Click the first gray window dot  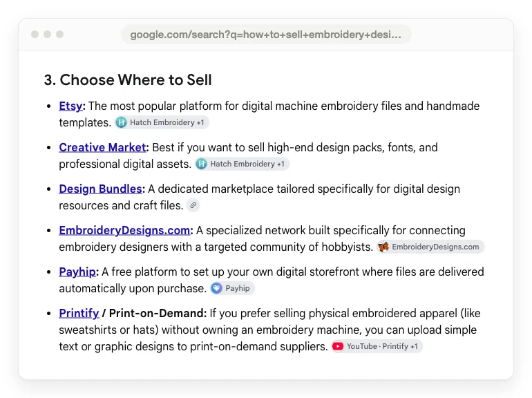[x=35, y=35]
